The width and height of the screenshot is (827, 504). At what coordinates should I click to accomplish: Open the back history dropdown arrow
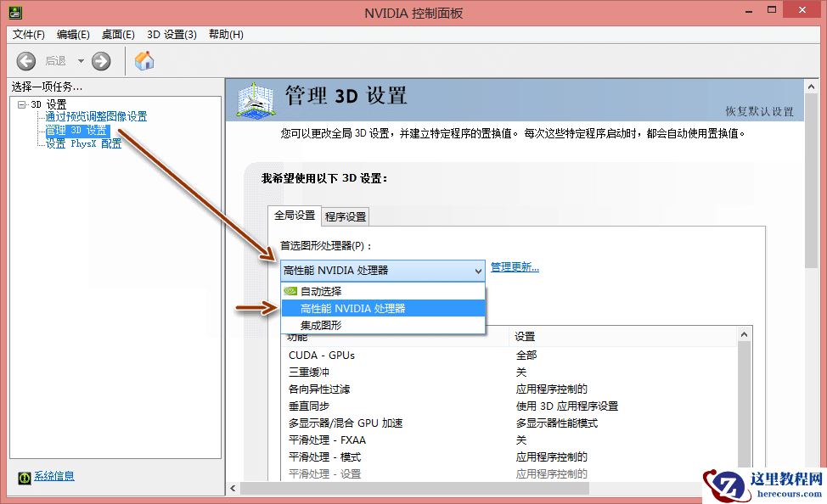pos(81,61)
